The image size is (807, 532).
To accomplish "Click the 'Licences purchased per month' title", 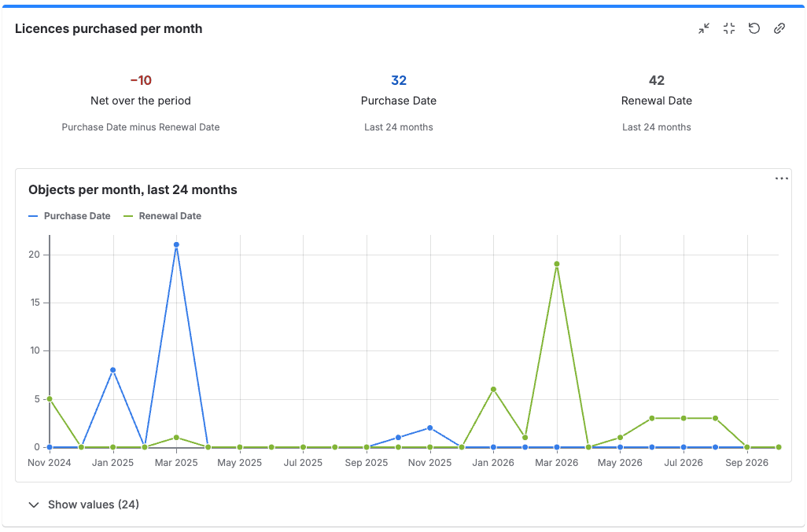I will click(109, 29).
